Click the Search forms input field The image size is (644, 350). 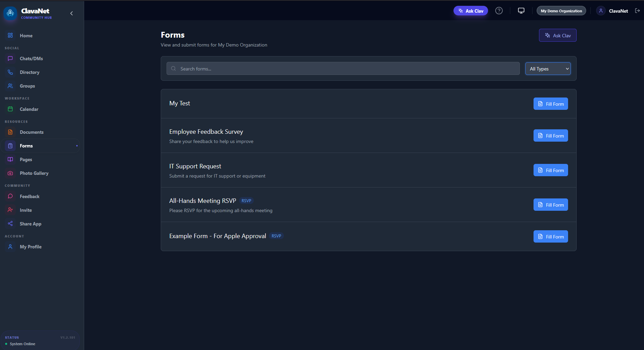coord(343,69)
